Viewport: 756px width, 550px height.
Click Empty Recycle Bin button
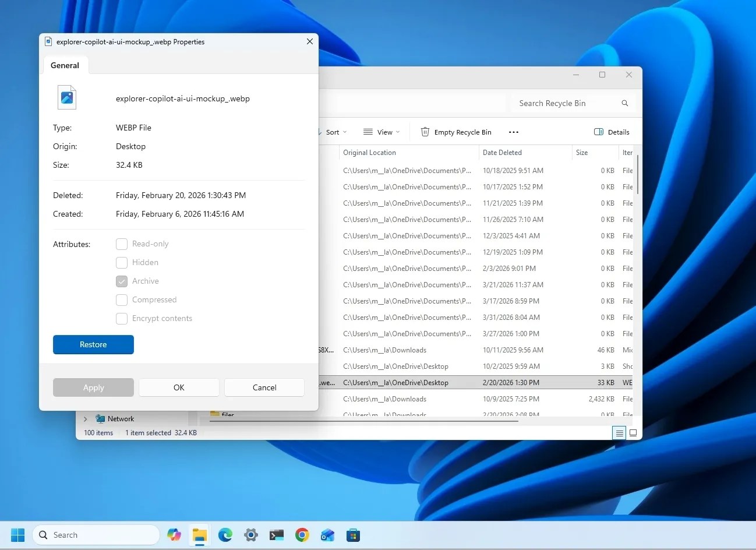click(x=456, y=132)
